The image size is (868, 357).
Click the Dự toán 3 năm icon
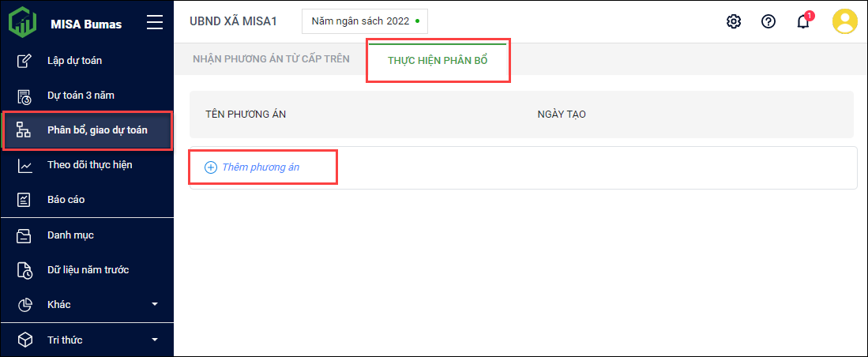(25, 96)
